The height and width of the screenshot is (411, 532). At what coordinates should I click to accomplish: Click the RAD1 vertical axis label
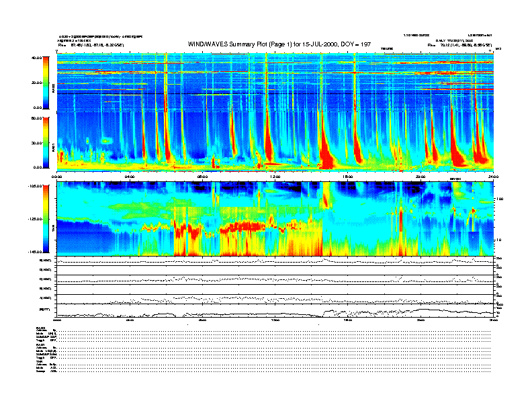click(x=53, y=148)
